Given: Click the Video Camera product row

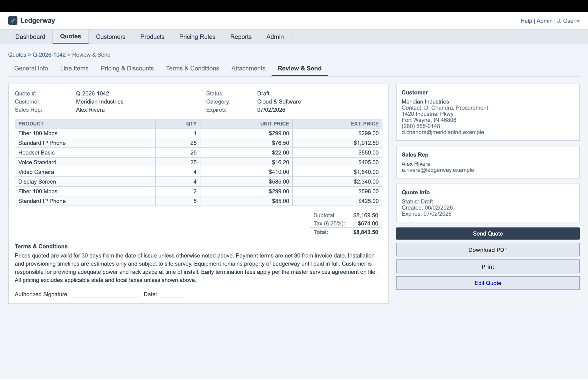Looking at the screenshot, I should pos(198,172).
